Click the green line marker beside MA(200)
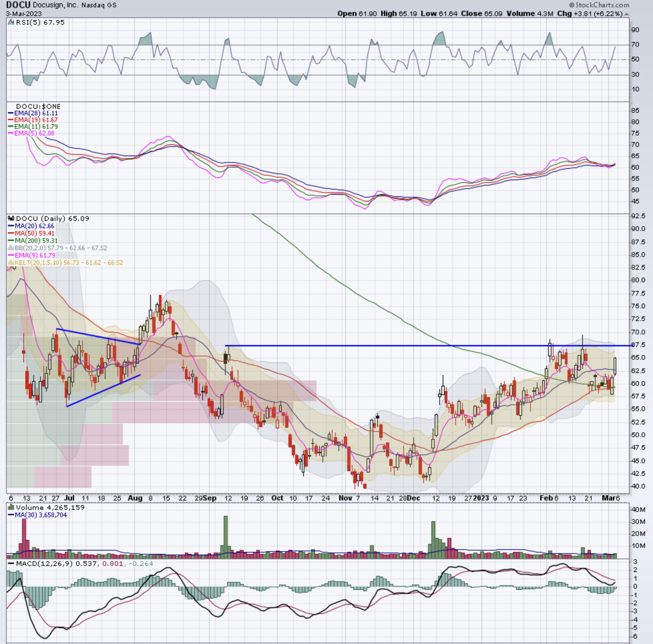The width and height of the screenshot is (653, 644). (x=11, y=241)
